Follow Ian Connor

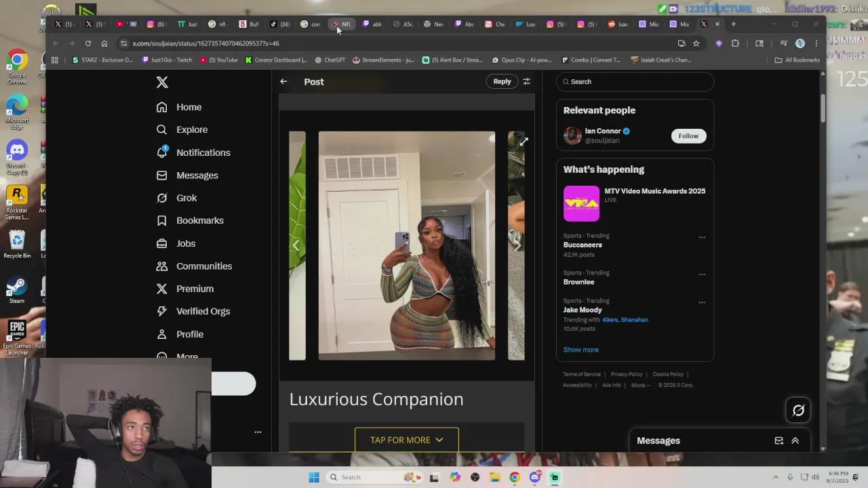click(x=688, y=136)
